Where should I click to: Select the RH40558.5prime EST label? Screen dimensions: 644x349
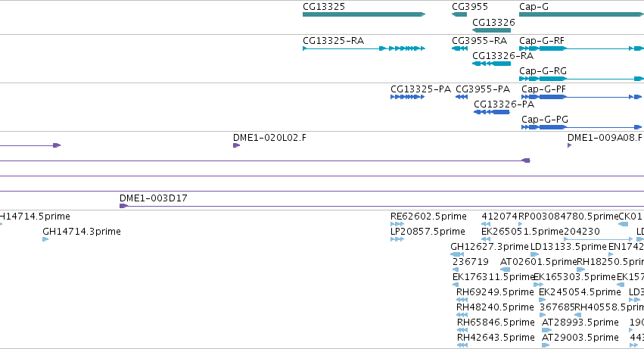(x=609, y=307)
